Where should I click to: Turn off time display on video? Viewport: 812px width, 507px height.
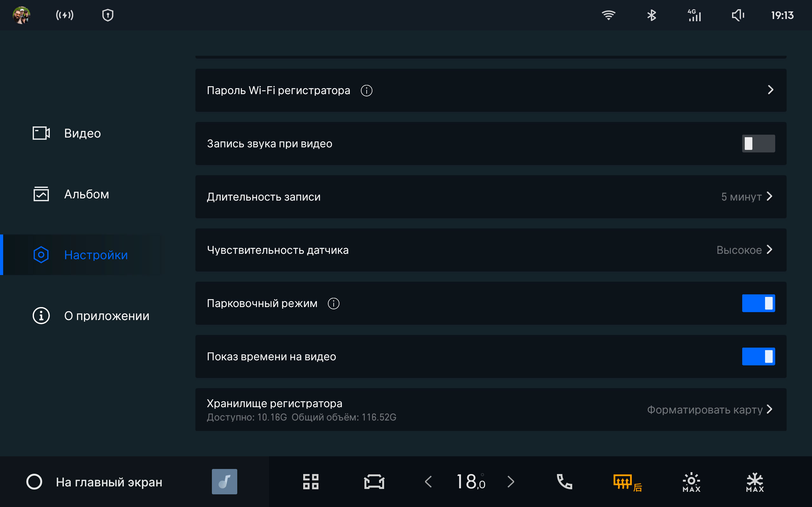(758, 356)
